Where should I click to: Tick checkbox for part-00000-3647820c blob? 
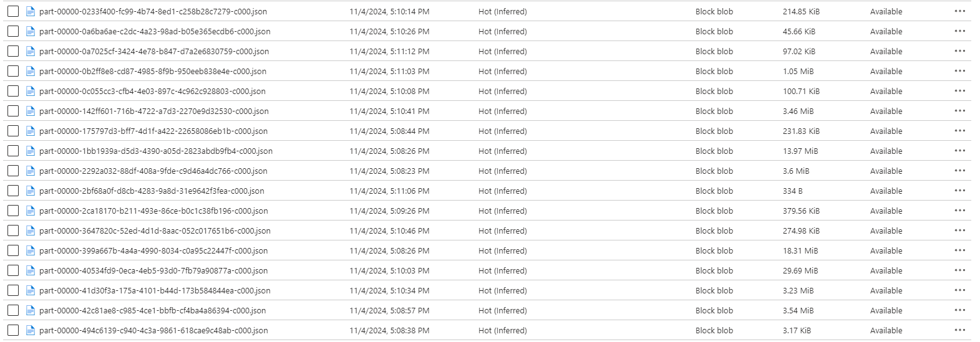coord(12,230)
